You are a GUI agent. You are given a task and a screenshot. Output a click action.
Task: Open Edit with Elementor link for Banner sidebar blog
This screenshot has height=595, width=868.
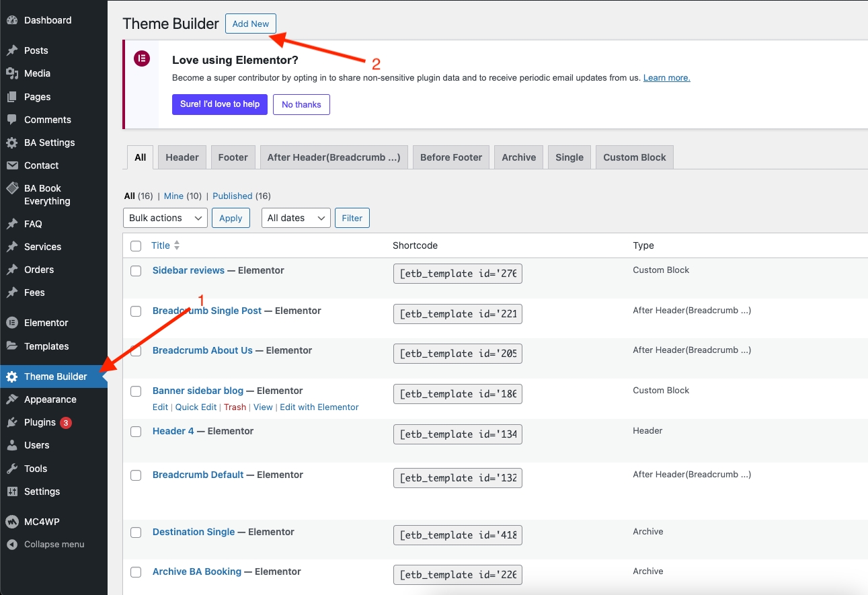[319, 407]
